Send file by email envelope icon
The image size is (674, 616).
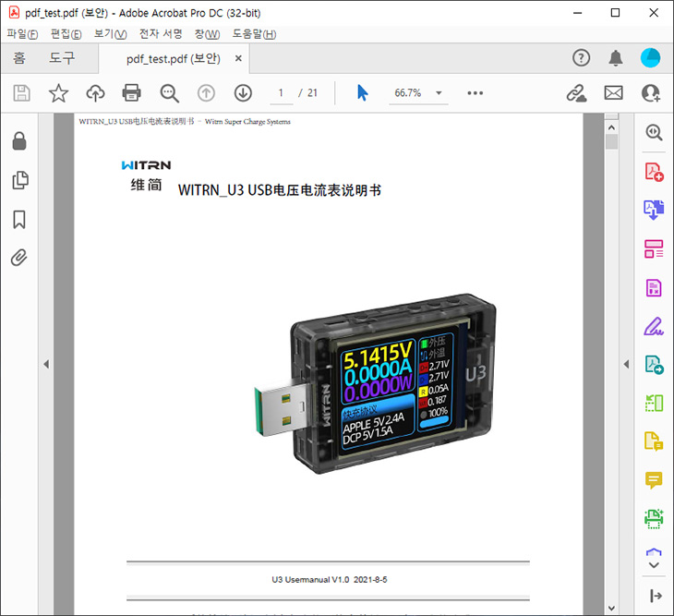[613, 93]
